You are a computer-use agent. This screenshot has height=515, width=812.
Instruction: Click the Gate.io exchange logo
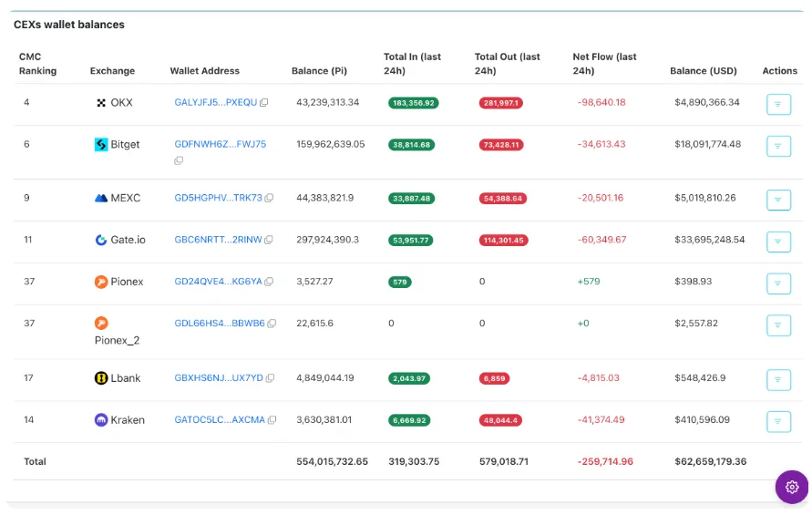pos(101,240)
